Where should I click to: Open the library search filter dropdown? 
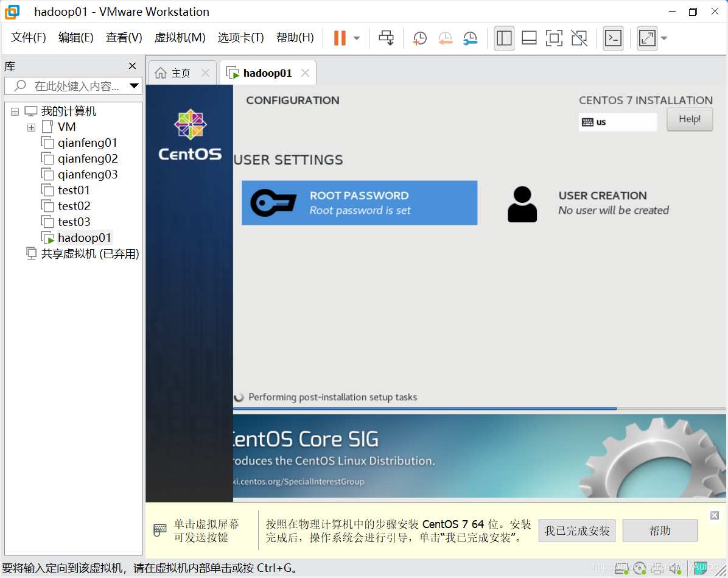coord(134,86)
